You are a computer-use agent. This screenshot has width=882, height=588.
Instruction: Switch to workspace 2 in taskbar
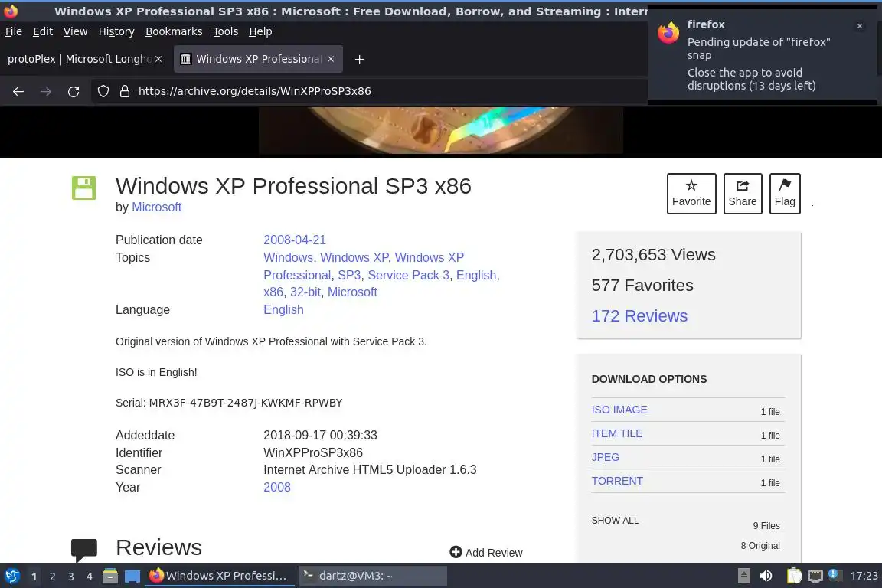point(52,577)
